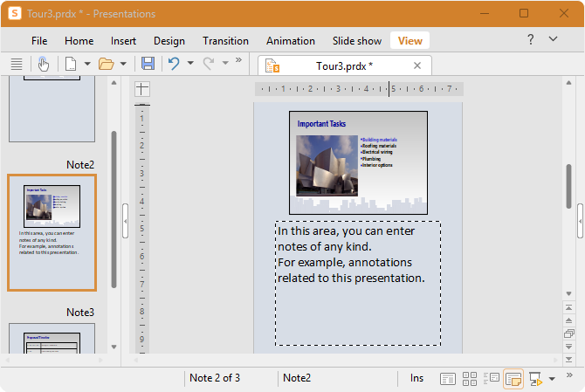585x392 pixels.
Task: Switch to outline view icon
Action: tap(492, 379)
